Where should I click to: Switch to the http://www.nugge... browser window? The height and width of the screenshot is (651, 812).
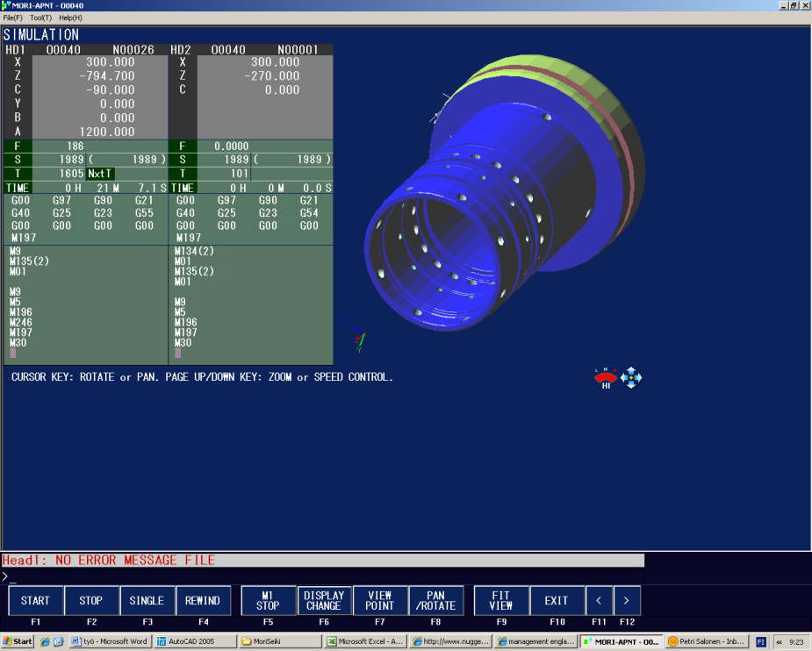coord(450,641)
